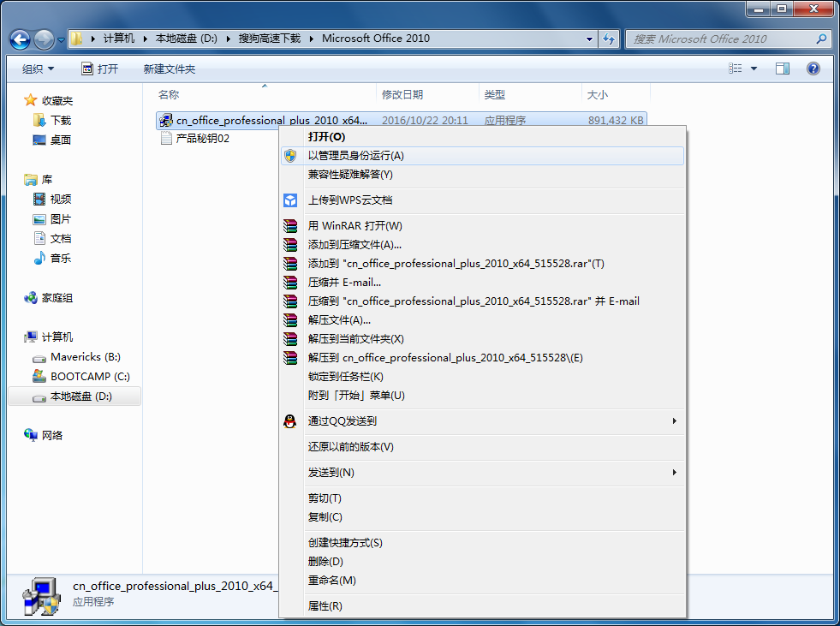840x626 pixels.
Task: Click the 打开 button in toolbar
Action: (x=99, y=69)
